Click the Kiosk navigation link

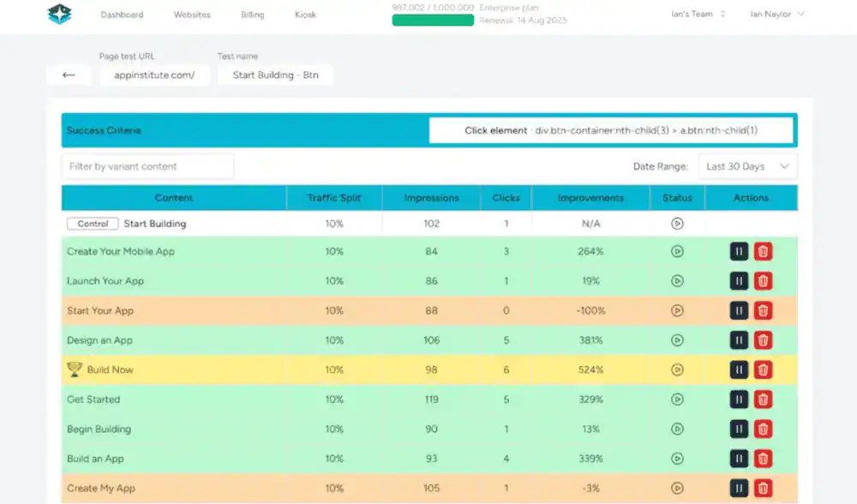[305, 15]
